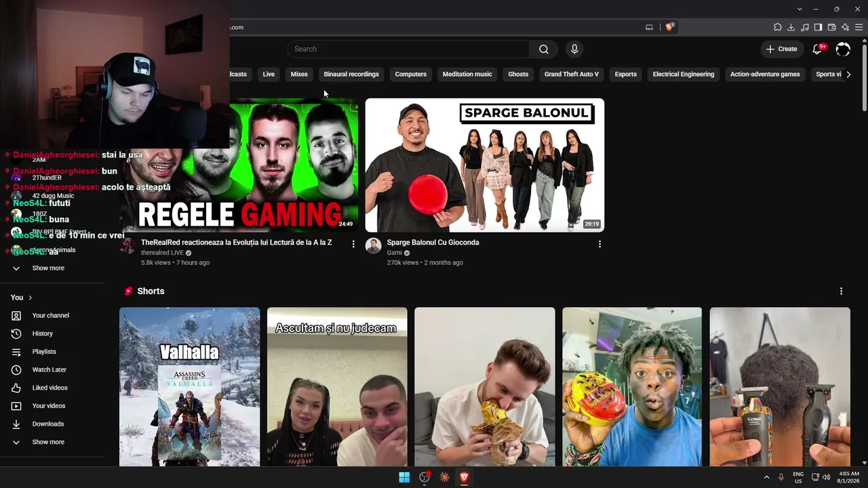Open the Windows Start menu
The width and height of the screenshot is (868, 488).
(x=404, y=477)
